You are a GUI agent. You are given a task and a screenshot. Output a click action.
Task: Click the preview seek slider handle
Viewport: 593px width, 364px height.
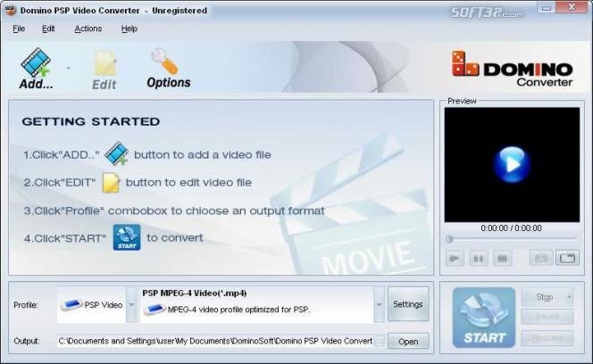[449, 239]
